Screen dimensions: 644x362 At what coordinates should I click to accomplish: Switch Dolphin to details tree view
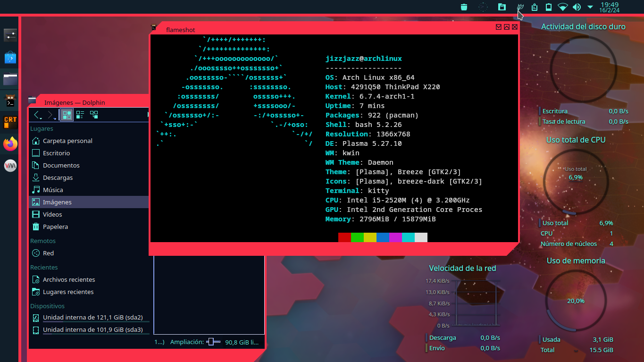point(94,115)
